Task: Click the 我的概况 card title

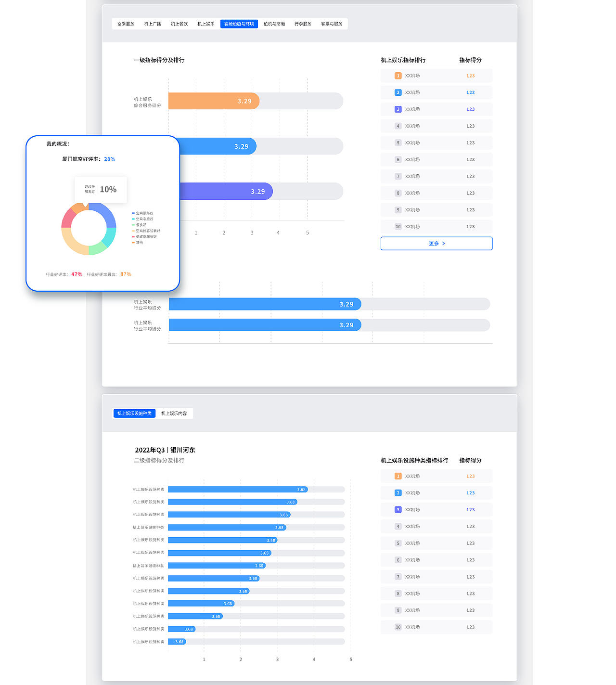Action: point(58,144)
